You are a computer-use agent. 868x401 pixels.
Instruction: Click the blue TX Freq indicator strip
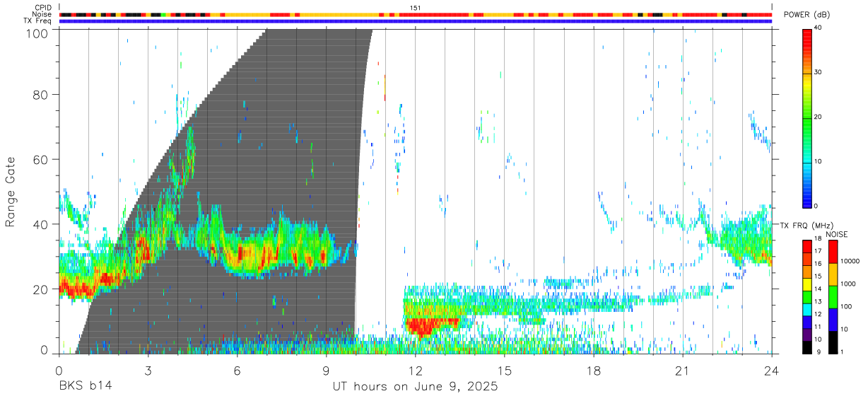415,21
